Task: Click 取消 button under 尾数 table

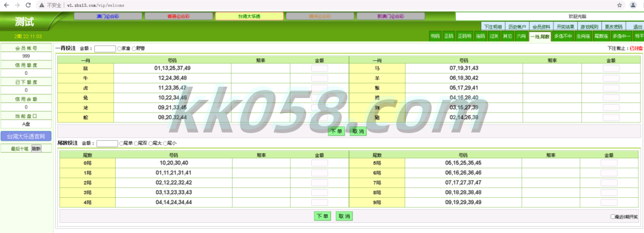Action: tap(344, 216)
